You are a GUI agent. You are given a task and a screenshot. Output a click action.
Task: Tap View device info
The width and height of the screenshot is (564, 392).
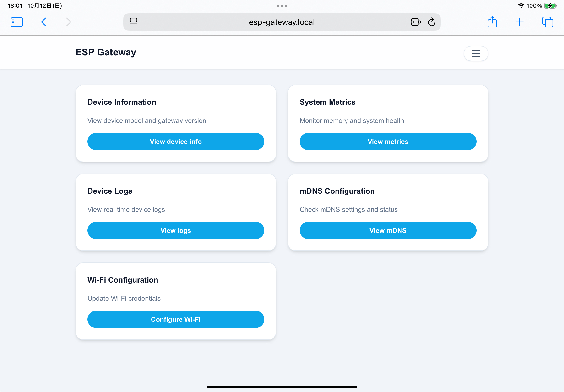[176, 142]
